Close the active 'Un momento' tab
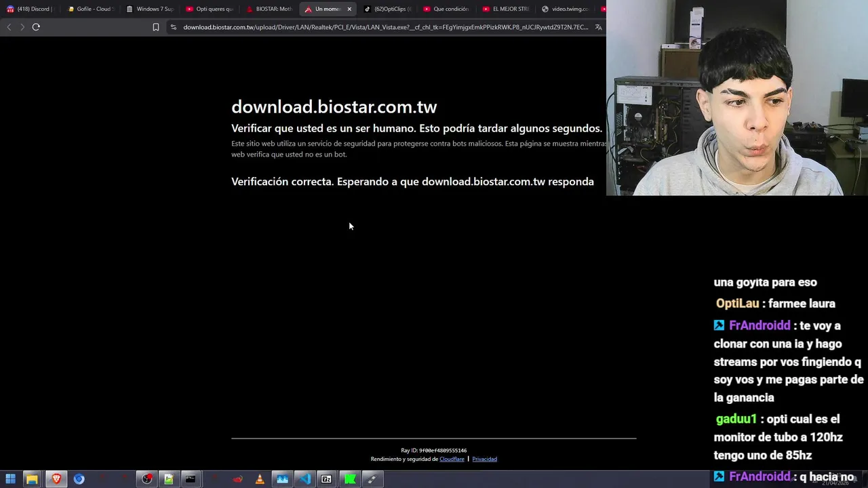 [349, 9]
